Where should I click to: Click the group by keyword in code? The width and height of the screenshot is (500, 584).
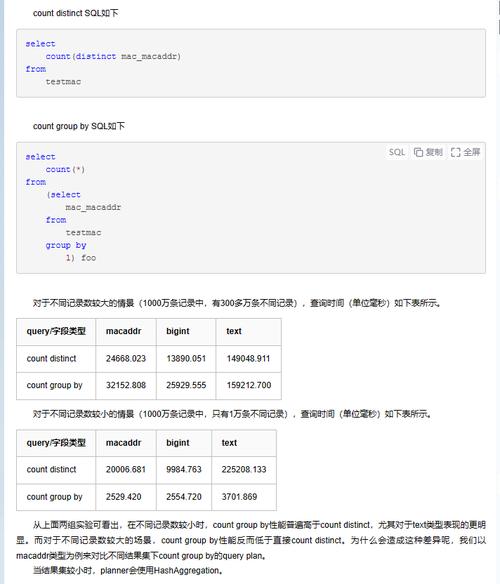(x=66, y=245)
